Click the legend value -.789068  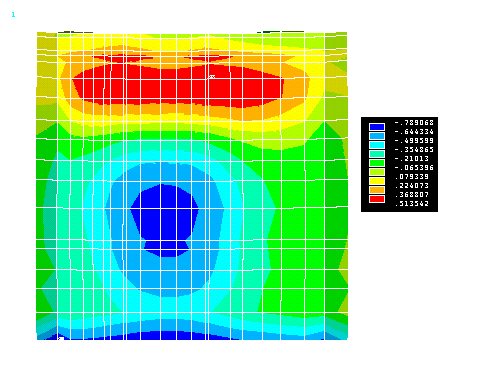tap(414, 123)
